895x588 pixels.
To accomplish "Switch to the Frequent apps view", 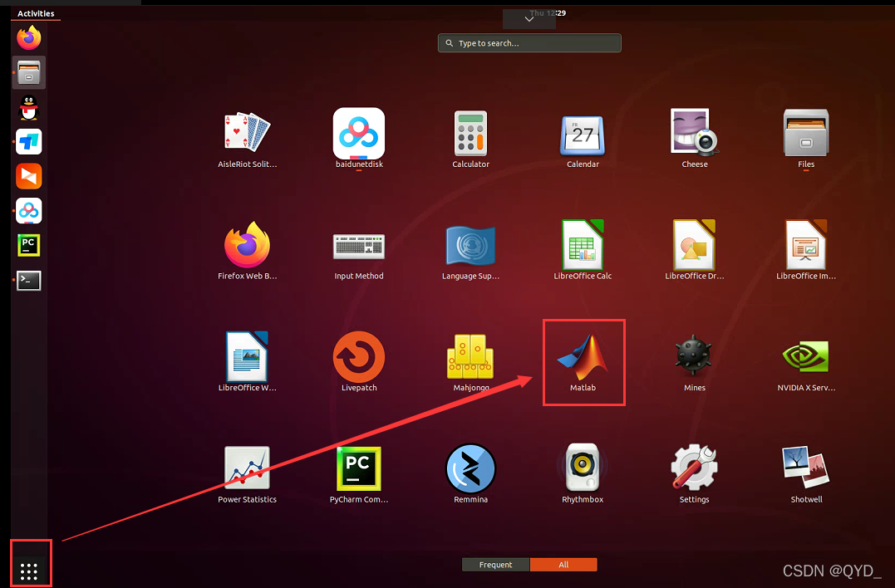I will point(495,564).
